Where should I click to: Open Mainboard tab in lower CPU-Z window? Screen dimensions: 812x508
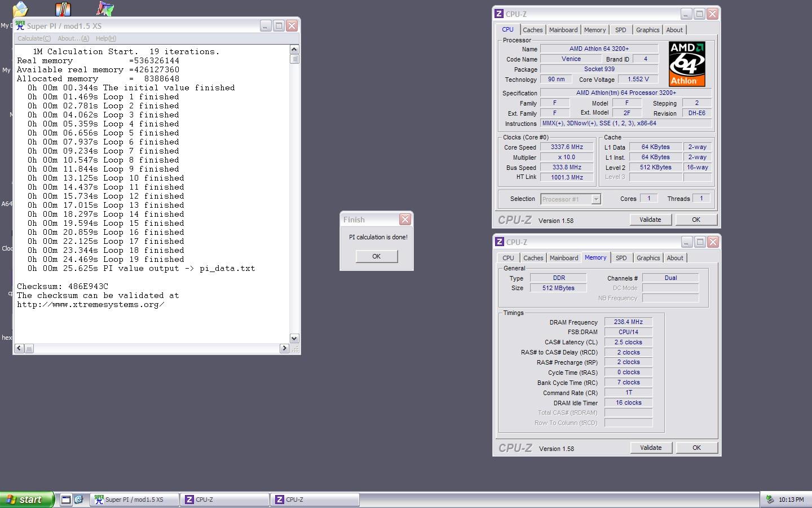click(x=564, y=258)
